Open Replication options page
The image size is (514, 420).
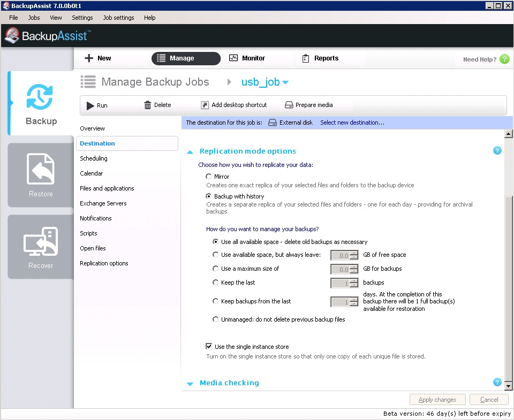tap(104, 263)
